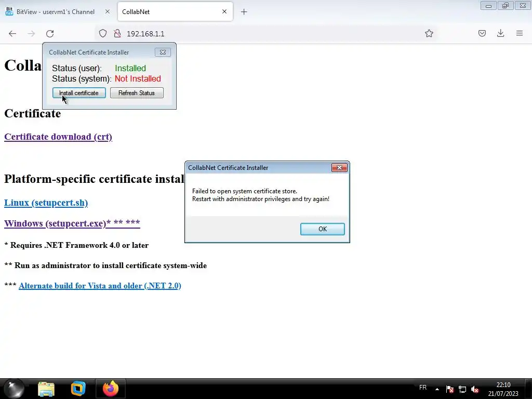Viewport: 532px width, 399px height.
Task: Click the 'Failed to open system certificate store' message
Action: (244, 191)
